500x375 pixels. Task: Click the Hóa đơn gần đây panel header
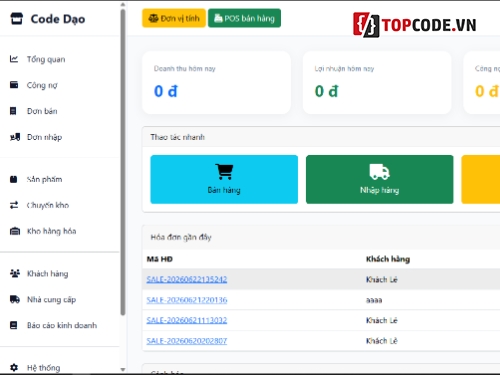(x=321, y=237)
